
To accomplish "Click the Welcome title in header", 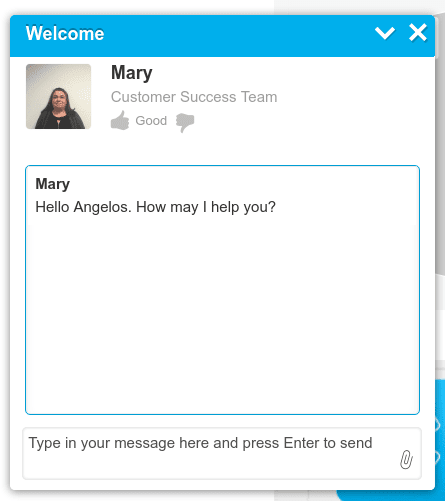I will [x=65, y=33].
